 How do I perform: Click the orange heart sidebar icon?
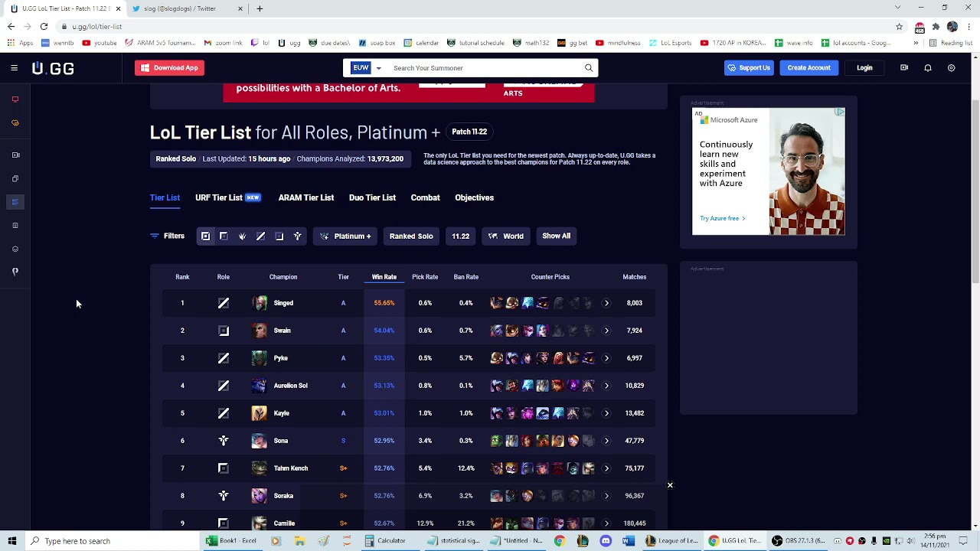[15, 123]
